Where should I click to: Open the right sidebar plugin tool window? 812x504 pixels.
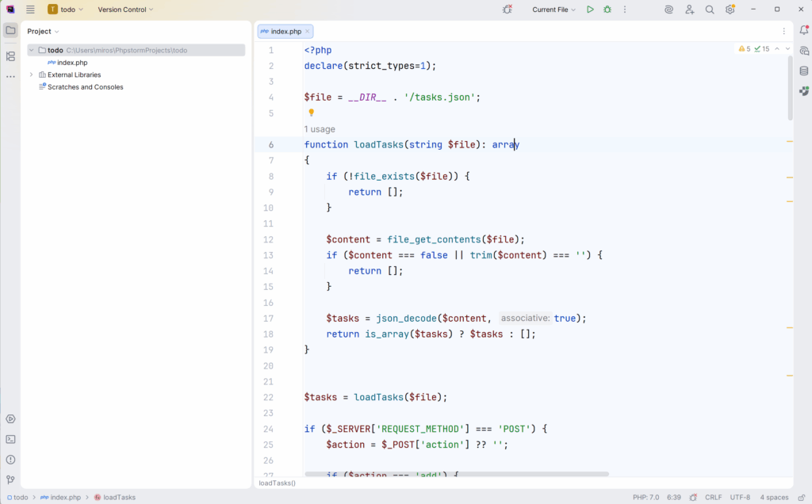[x=804, y=91]
